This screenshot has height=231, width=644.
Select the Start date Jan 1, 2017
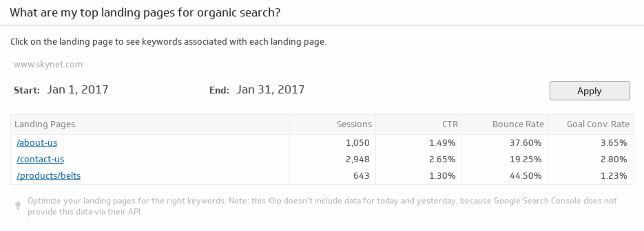click(77, 90)
